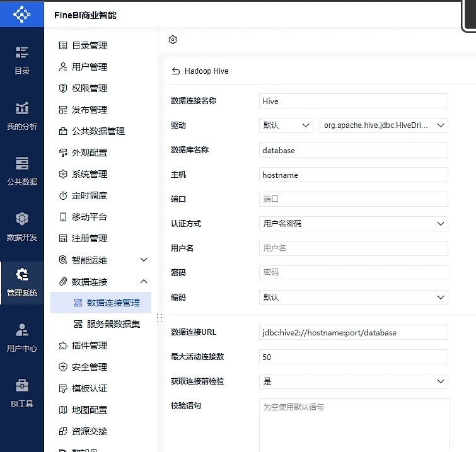Open 公共数据管理 menu item
This screenshot has height=452, width=476.
101,131
